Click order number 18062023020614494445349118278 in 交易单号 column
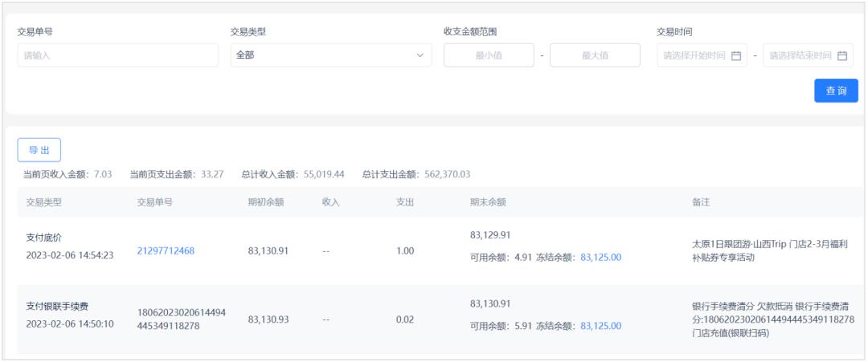The width and height of the screenshot is (868, 362). 182,319
